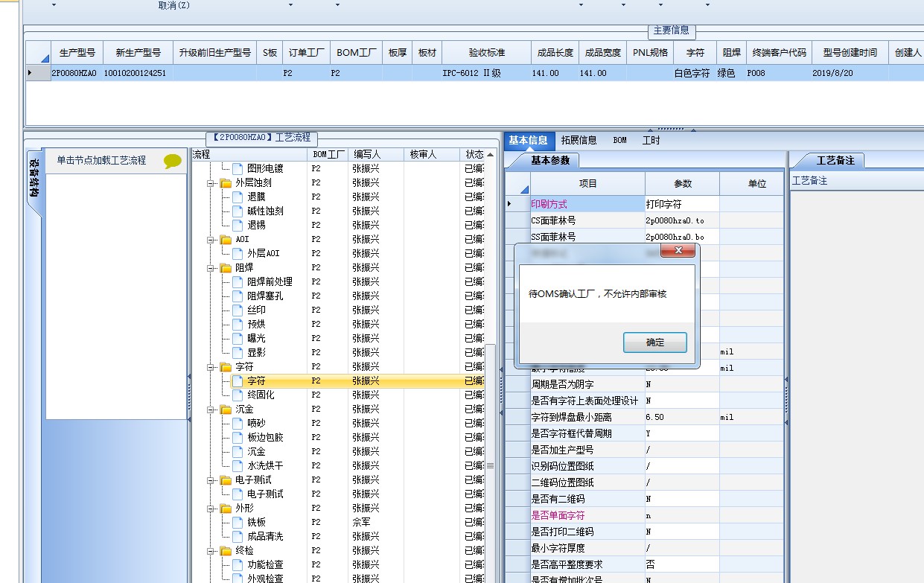Click the document icon beside 阻焊塞孔
924x583 pixels.
238,296
